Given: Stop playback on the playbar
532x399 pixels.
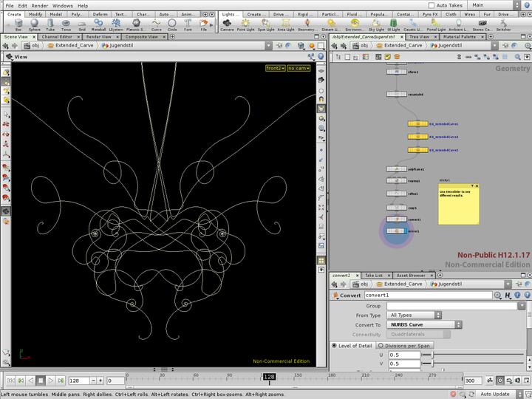Looking at the screenshot, I should coord(41,381).
